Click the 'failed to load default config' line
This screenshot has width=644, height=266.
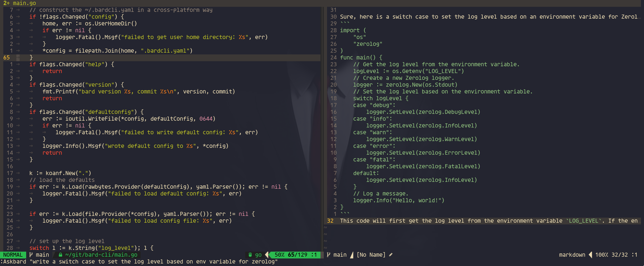(142, 193)
